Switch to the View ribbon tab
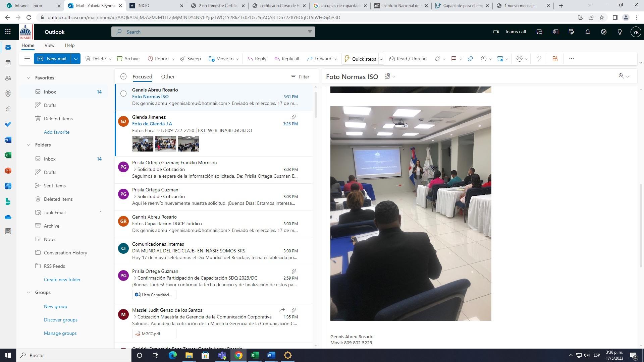The image size is (644, 362). 49,45
